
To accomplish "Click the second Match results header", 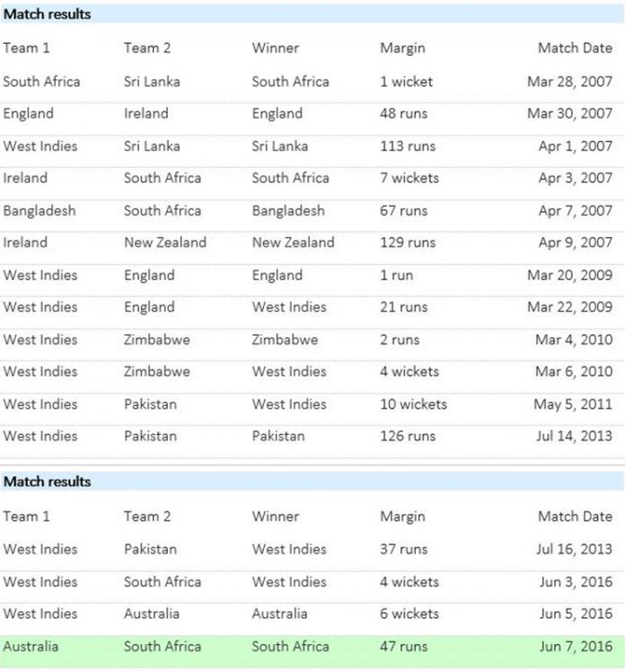I will pos(47,482).
